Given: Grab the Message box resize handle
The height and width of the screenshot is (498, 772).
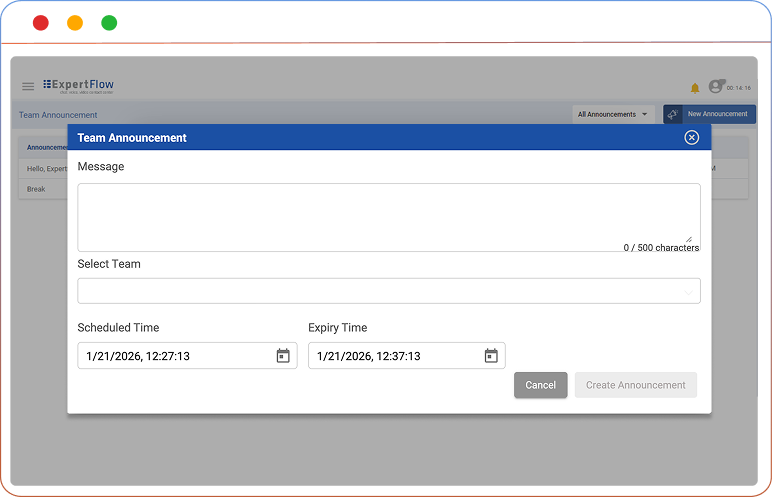Looking at the screenshot, I should [689, 239].
